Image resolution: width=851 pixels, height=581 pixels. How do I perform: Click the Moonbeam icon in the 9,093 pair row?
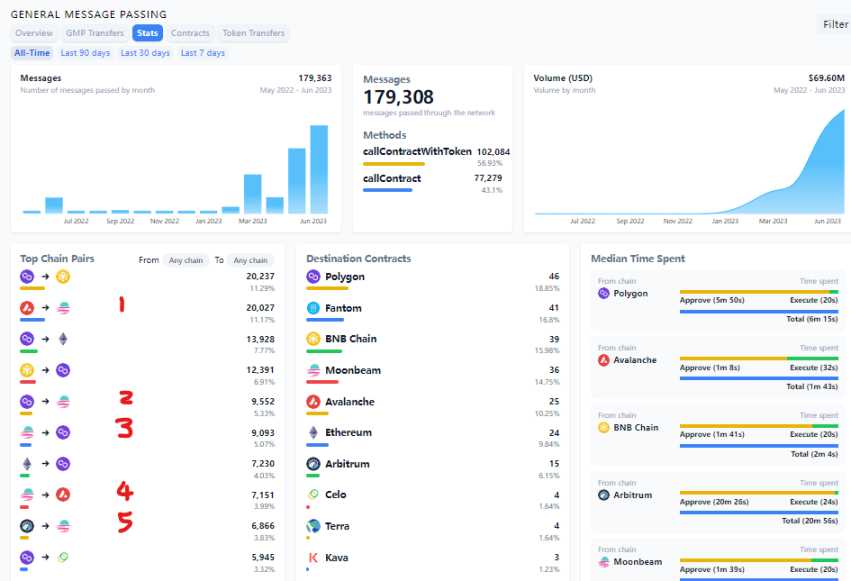click(x=27, y=432)
